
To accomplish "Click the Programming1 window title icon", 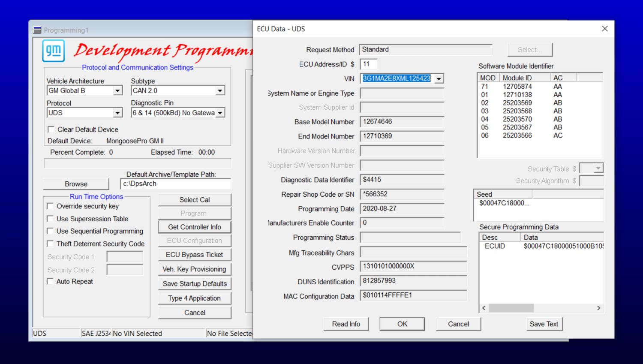I will (x=37, y=30).
